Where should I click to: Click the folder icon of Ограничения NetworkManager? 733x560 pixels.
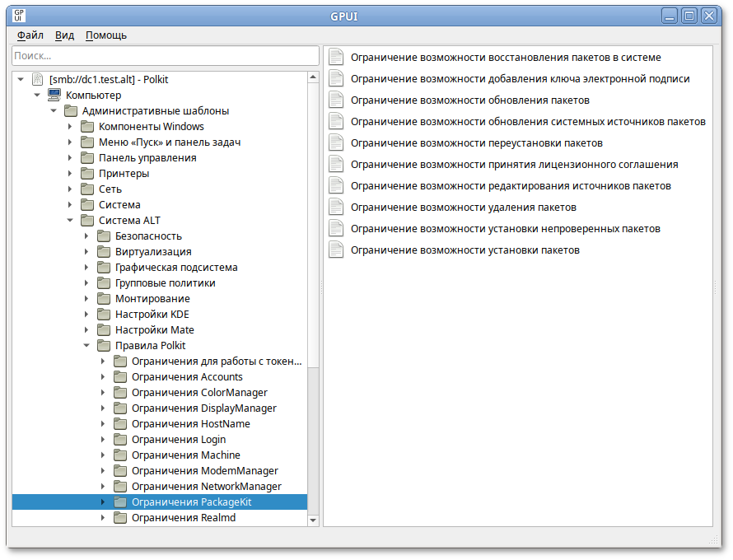(120, 487)
